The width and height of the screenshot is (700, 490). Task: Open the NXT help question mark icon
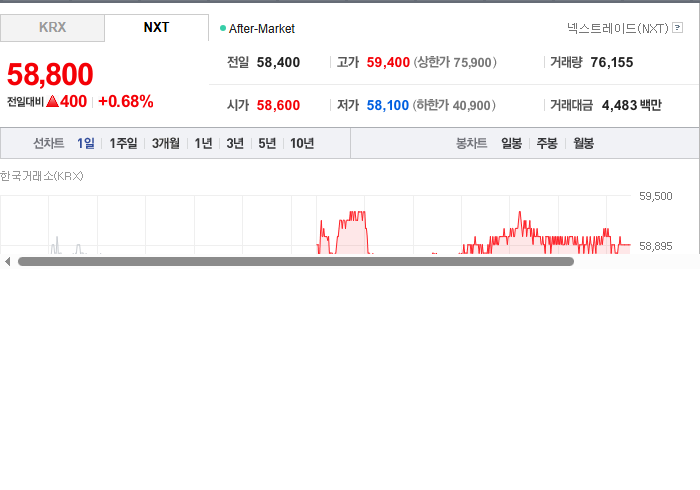[x=677, y=28]
